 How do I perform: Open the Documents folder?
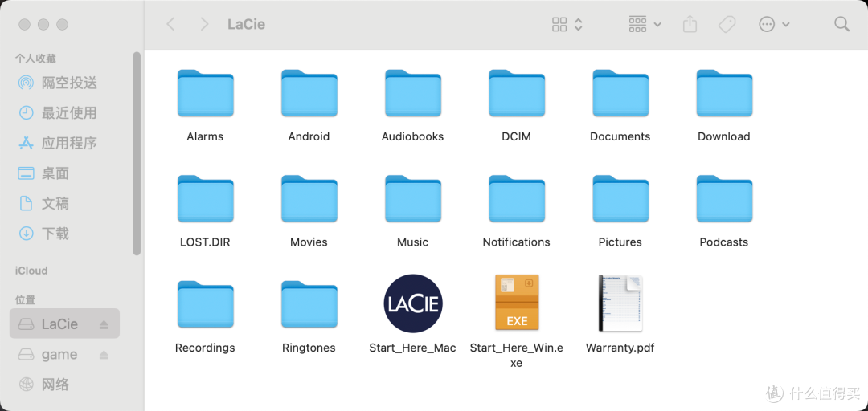tap(620, 93)
